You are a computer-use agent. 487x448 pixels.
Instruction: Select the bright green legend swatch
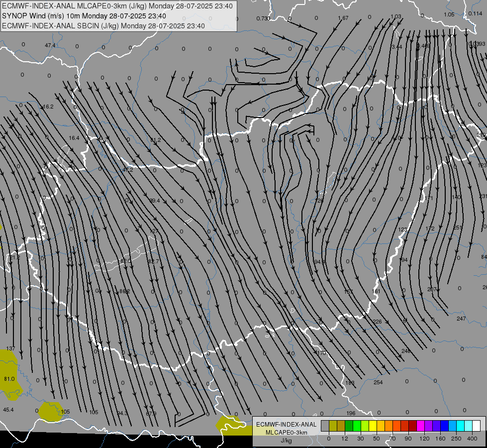tap(357, 426)
